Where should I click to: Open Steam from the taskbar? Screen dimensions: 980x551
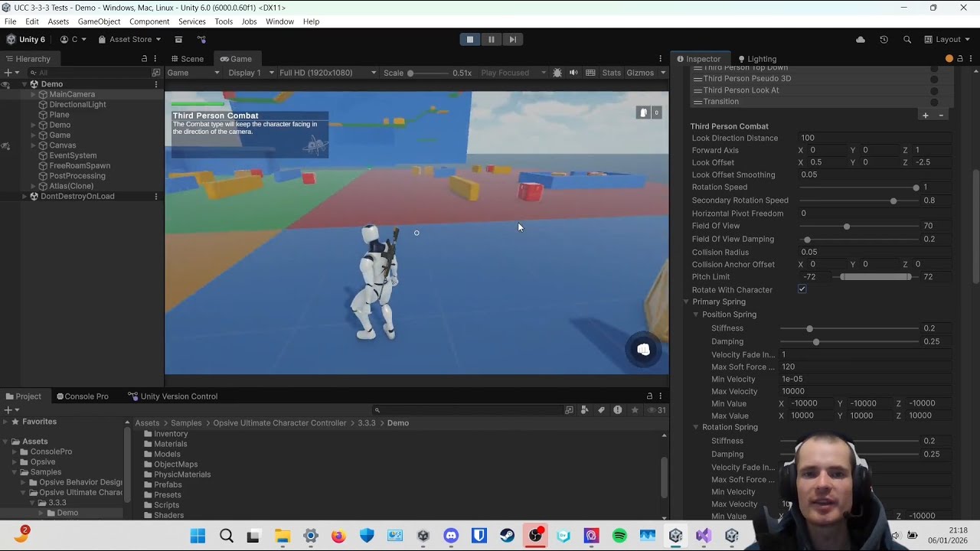[x=507, y=536]
